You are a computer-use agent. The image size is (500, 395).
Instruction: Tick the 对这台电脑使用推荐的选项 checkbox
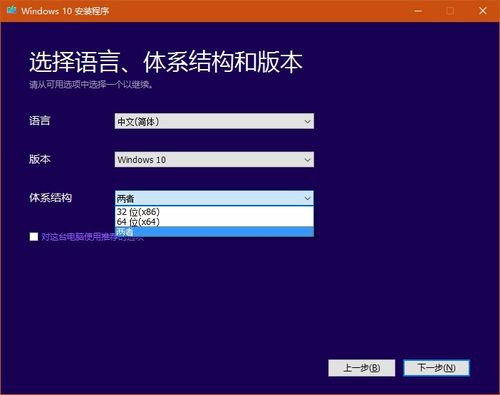pos(34,237)
